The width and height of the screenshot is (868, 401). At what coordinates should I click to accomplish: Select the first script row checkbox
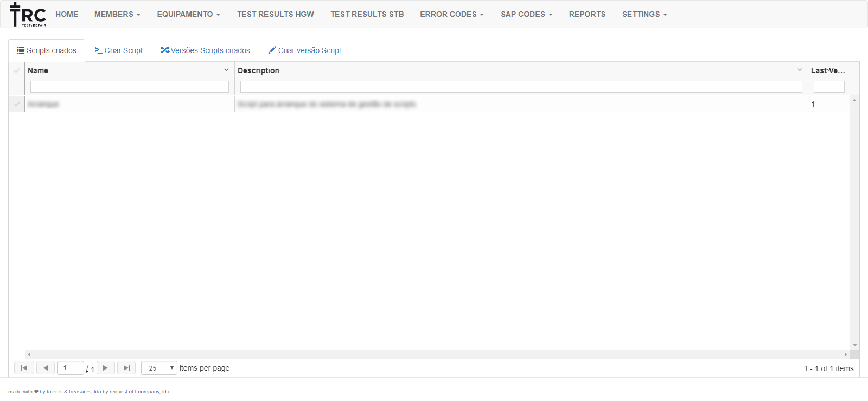[x=17, y=104]
